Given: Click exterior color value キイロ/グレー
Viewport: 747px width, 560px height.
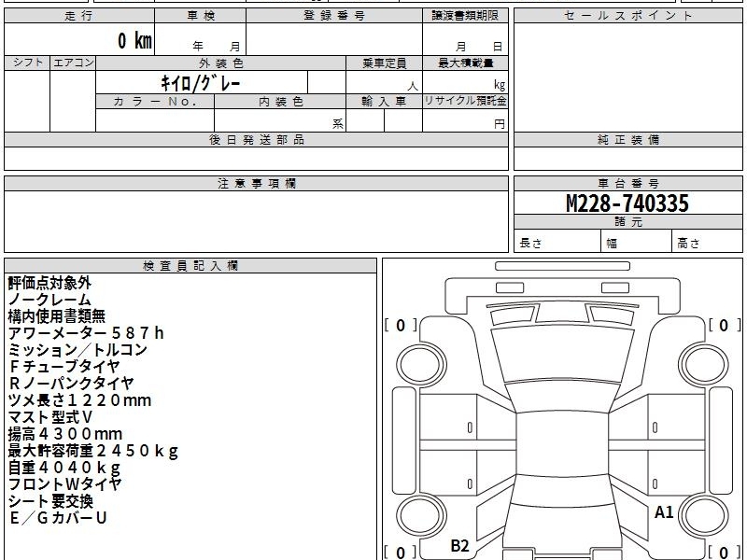Looking at the screenshot, I should coord(201,83).
